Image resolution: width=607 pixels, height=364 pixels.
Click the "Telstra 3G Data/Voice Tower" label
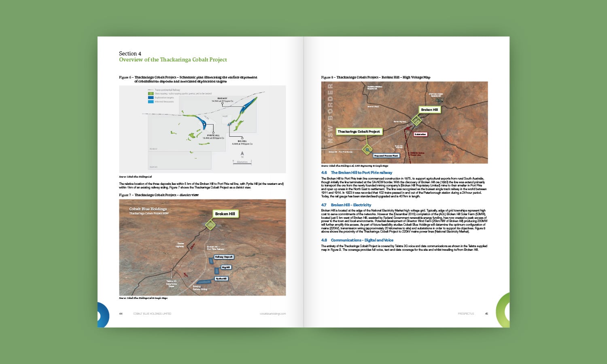(x=172, y=284)
